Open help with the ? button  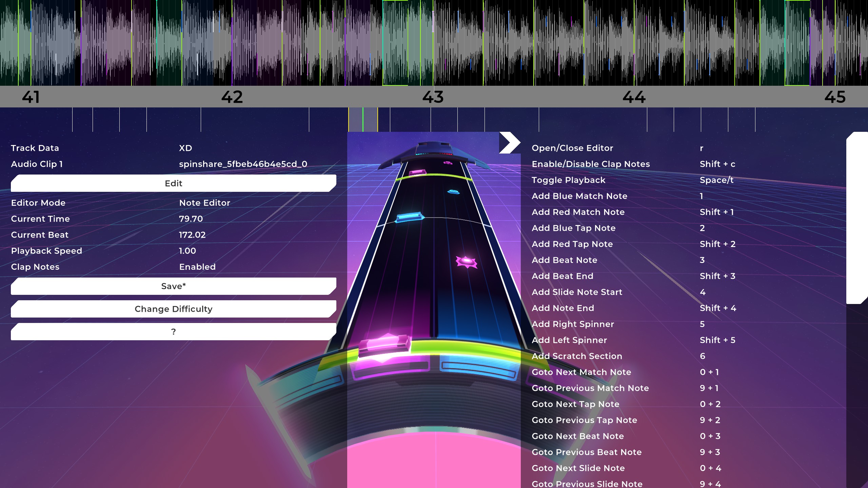pos(173,332)
